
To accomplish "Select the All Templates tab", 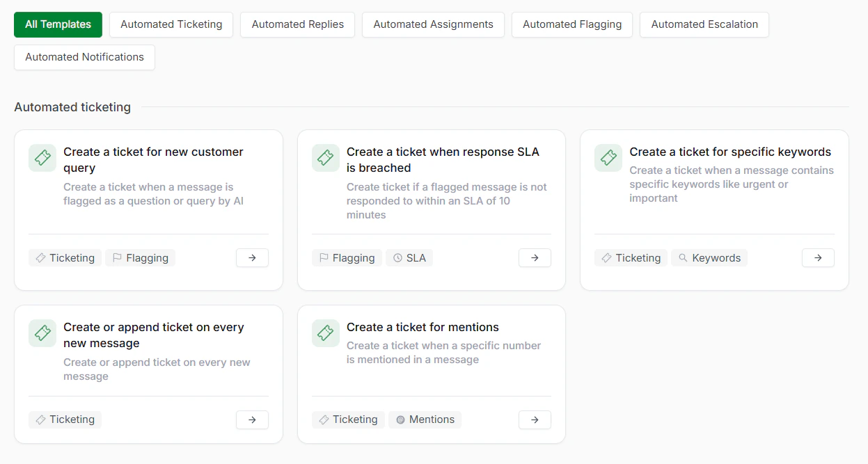I will tap(58, 24).
